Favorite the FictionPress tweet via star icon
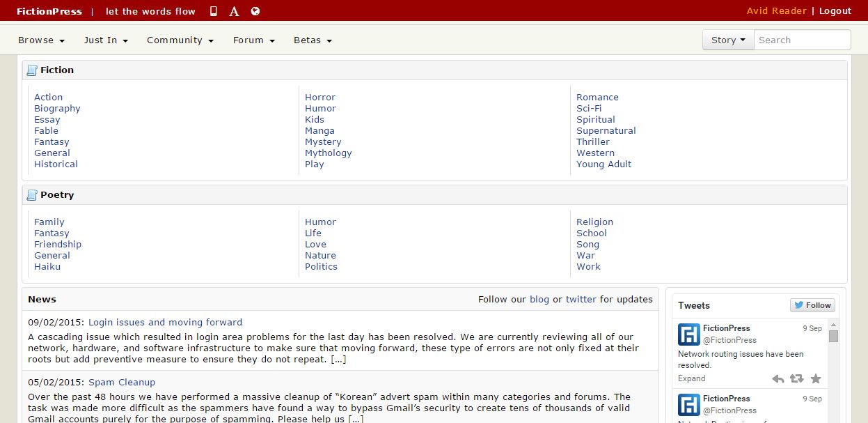This screenshot has width=868, height=423. coord(815,378)
